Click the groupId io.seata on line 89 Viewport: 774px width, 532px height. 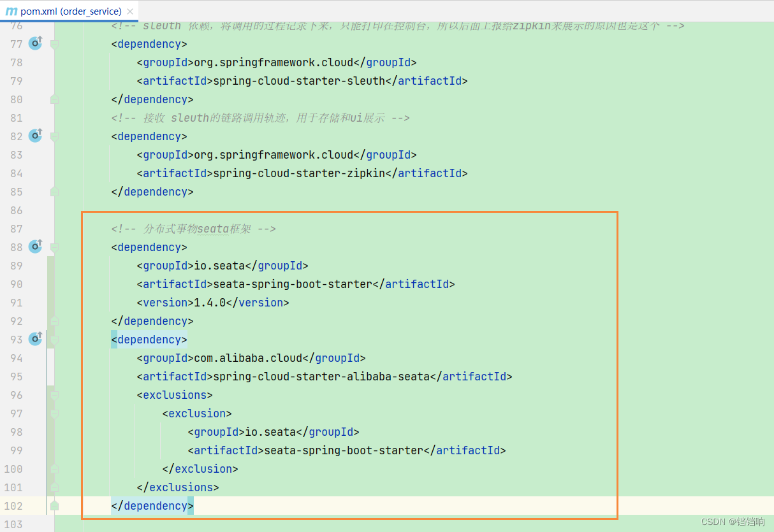[x=219, y=266]
